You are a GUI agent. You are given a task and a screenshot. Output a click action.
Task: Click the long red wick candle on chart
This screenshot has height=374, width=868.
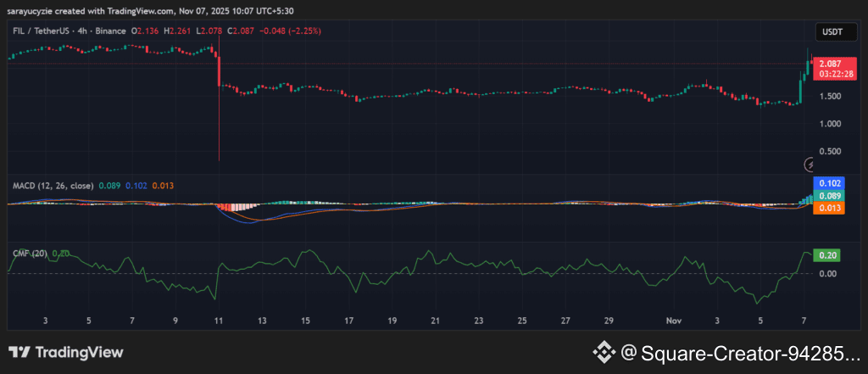coord(220,110)
